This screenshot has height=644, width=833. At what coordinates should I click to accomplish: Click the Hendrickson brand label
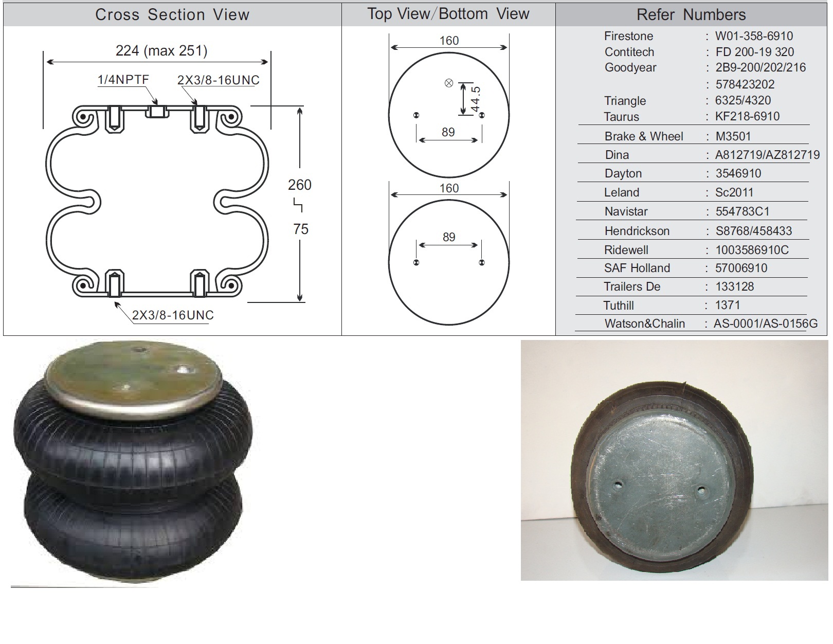(x=637, y=231)
